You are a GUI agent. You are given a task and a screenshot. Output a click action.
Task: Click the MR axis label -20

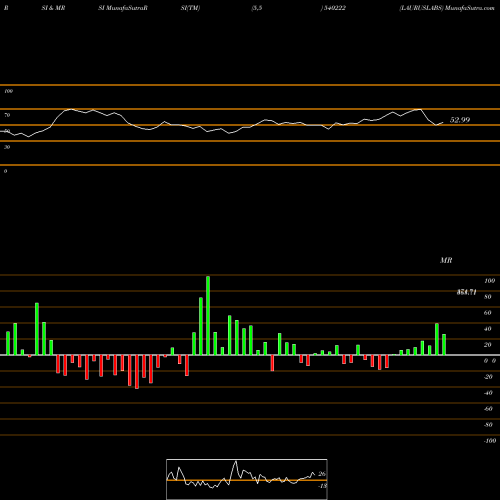(488, 377)
